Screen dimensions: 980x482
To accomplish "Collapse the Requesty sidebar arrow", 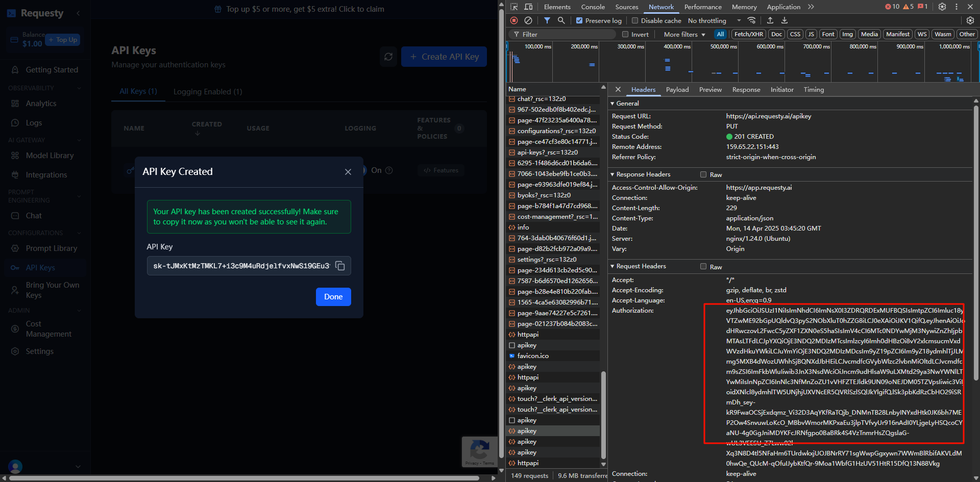I will point(78,13).
